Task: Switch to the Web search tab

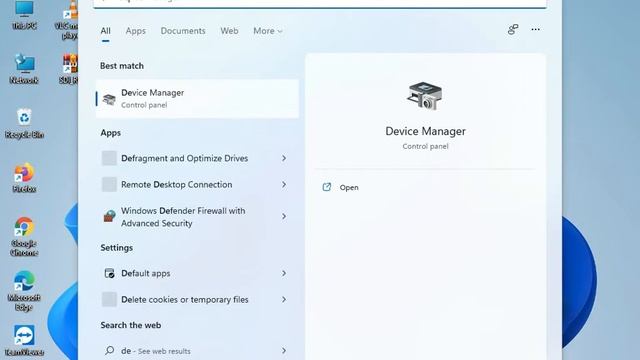Action: [229, 31]
